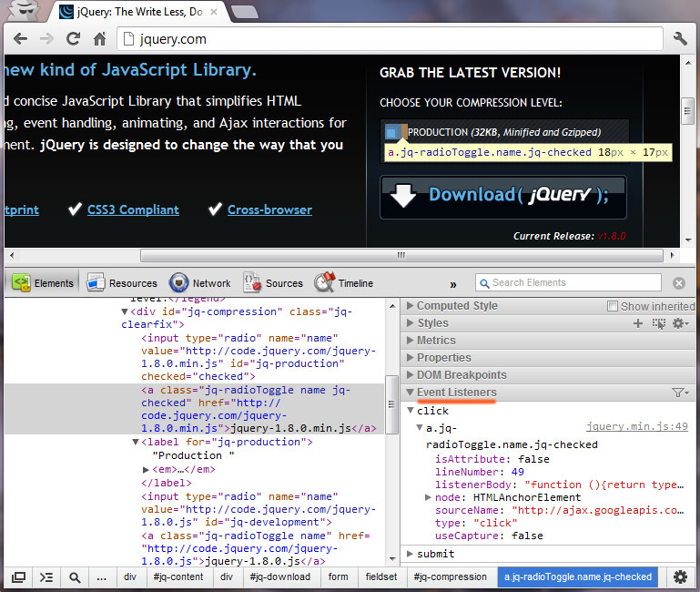Select form in the breadcrumb bar
This screenshot has width=700, height=592.
click(x=338, y=577)
